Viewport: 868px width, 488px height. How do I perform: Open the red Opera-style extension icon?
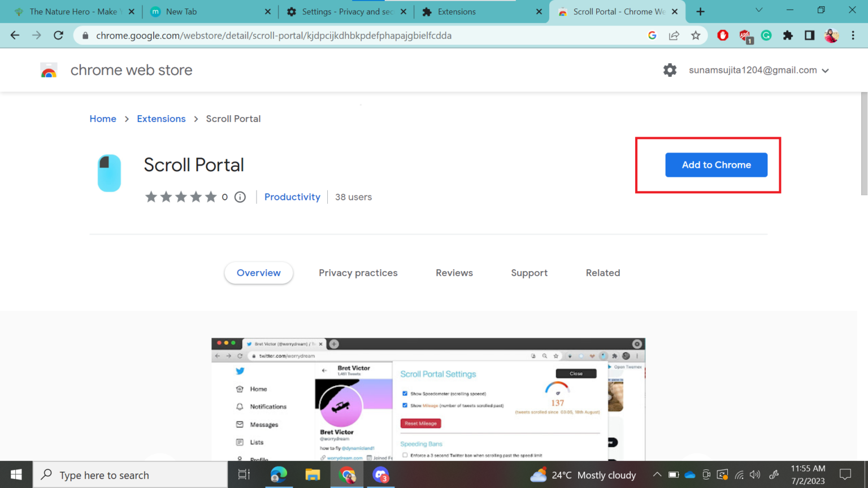point(723,35)
